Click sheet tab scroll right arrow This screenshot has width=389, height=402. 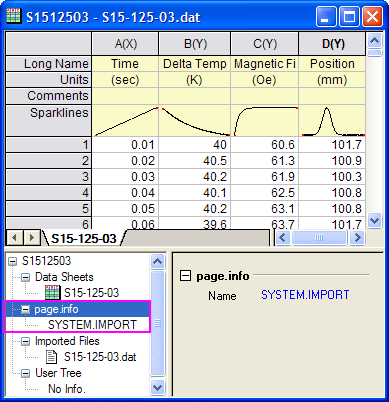(x=32, y=238)
